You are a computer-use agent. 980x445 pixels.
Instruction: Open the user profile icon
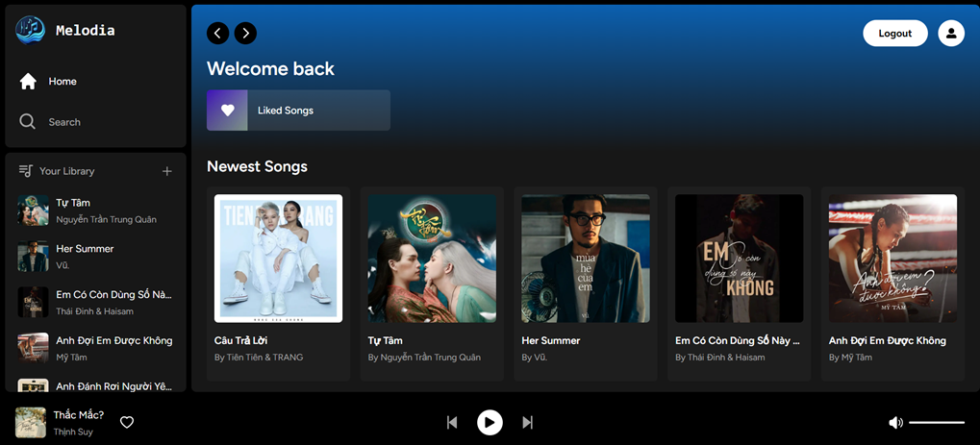click(x=951, y=33)
